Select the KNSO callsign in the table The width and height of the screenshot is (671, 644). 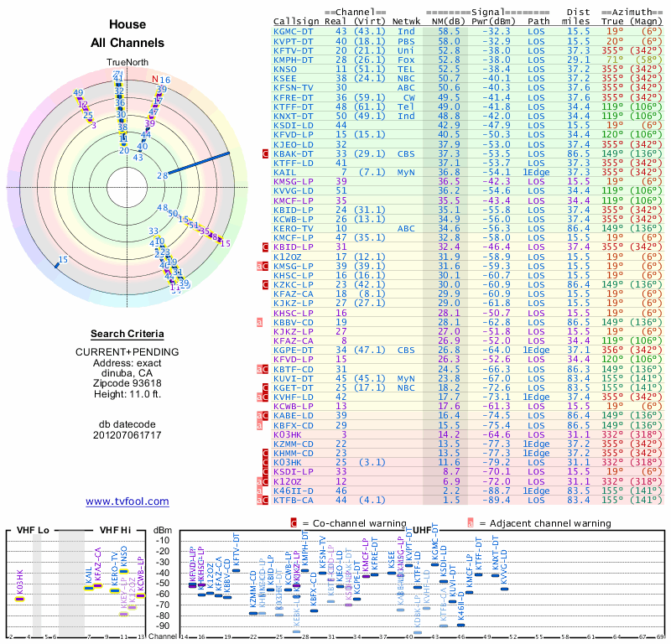285,69
